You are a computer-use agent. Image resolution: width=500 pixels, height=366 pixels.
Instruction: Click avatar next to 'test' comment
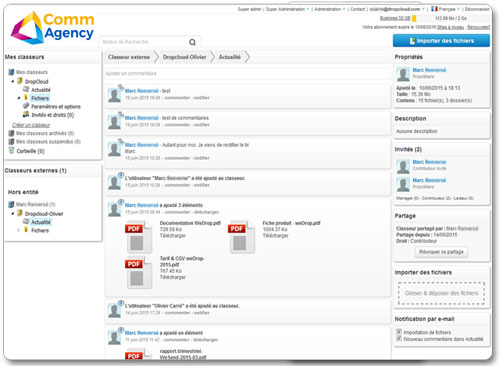coord(114,95)
